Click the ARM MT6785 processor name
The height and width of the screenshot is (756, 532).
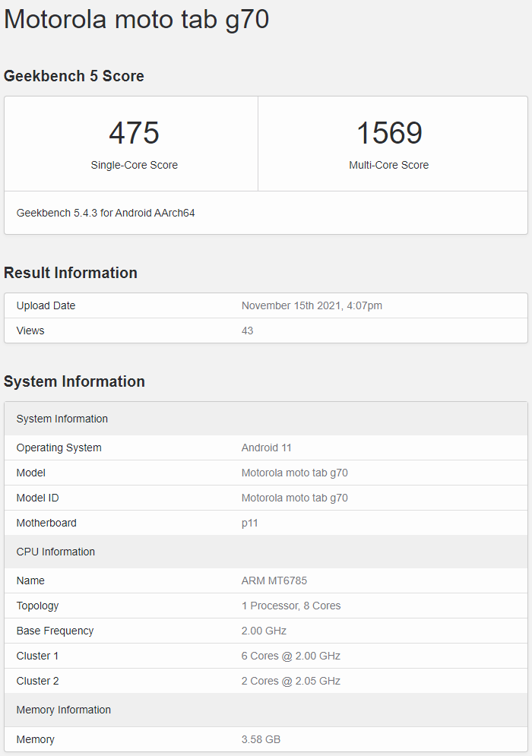274,580
